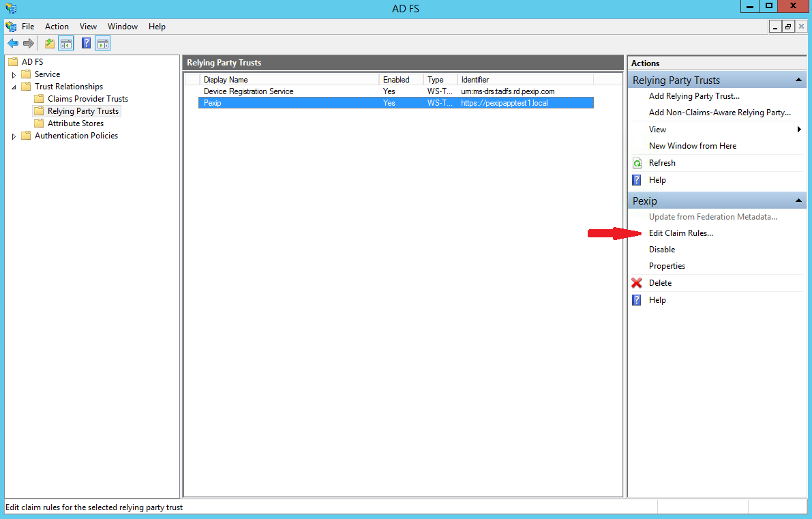Click the Help icon under Pexip section

(x=637, y=300)
